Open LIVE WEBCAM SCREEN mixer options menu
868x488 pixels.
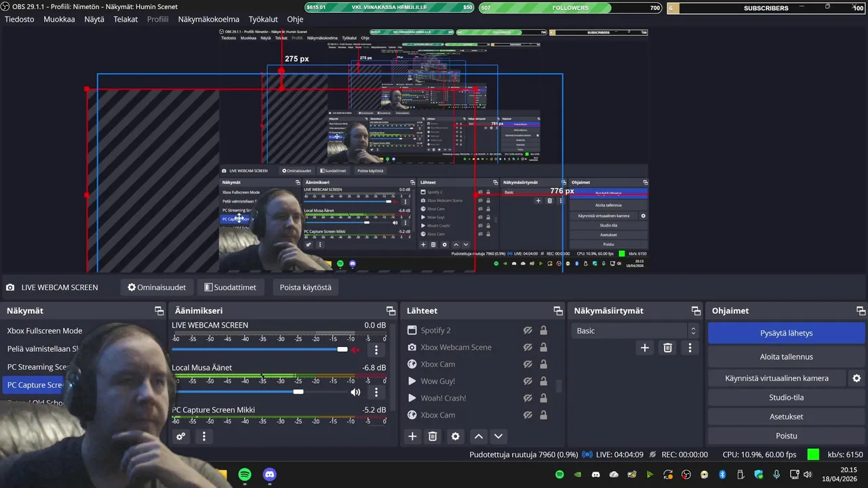pyautogui.click(x=376, y=350)
